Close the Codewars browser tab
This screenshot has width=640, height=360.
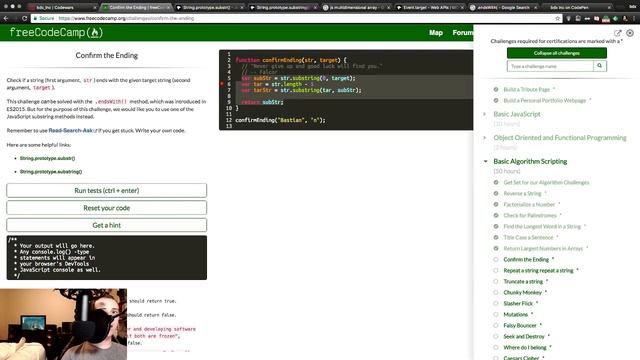95,7
